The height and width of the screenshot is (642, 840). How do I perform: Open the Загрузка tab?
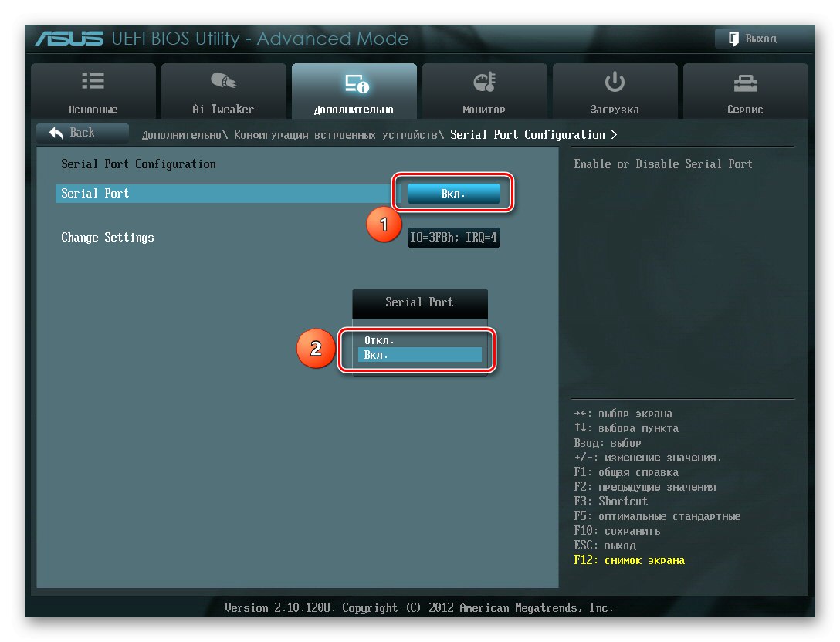[615, 91]
